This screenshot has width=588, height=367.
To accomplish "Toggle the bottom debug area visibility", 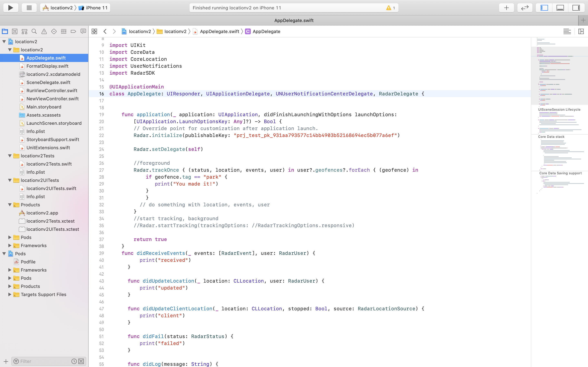I will (560, 8).
